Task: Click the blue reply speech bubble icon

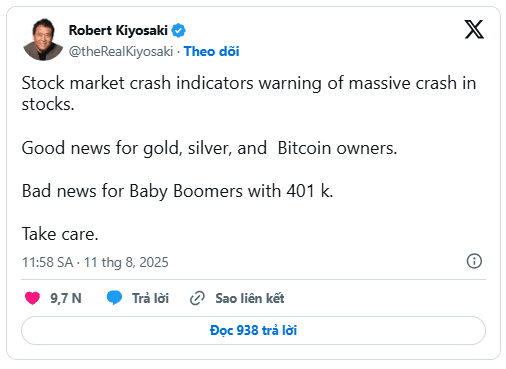Action: coord(114,297)
